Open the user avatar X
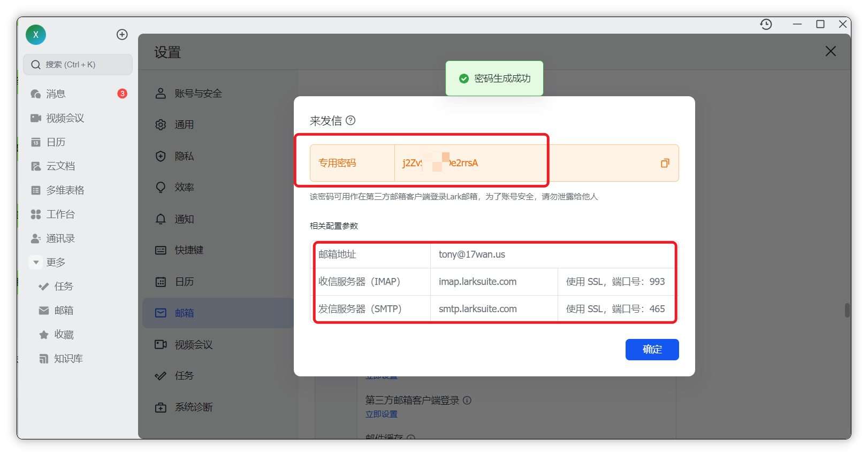Viewport: 868px width, 456px height. [36, 35]
